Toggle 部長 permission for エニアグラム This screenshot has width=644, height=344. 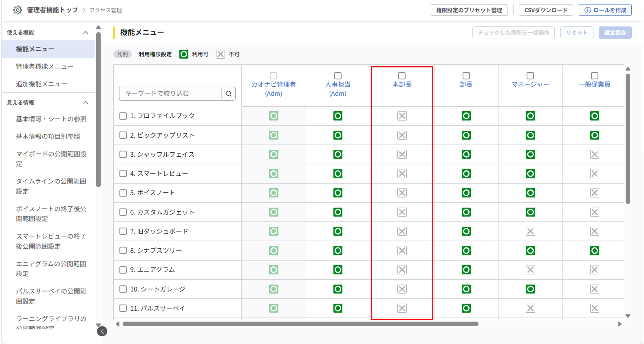coord(466,270)
